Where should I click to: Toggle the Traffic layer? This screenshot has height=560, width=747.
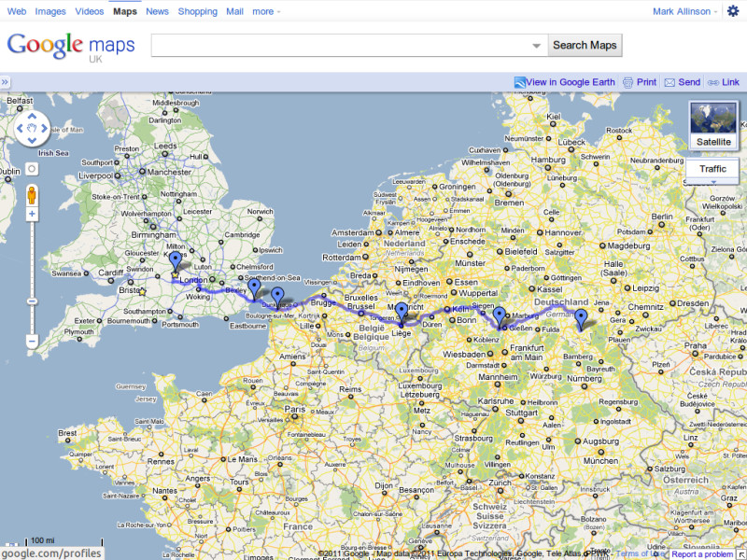tap(712, 169)
